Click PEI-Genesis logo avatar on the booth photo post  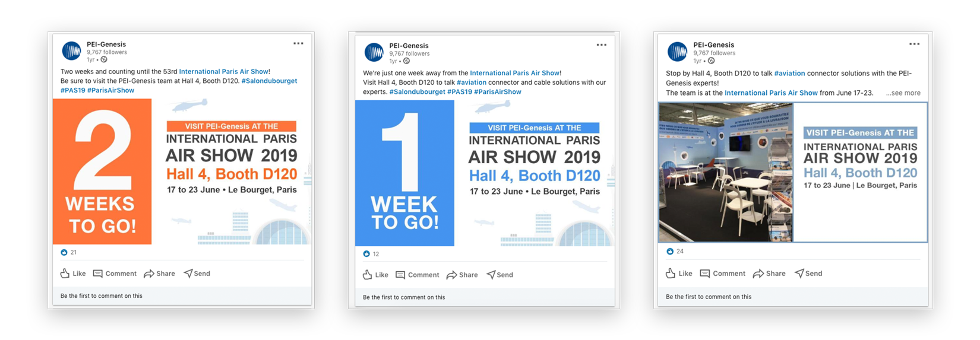677,52
